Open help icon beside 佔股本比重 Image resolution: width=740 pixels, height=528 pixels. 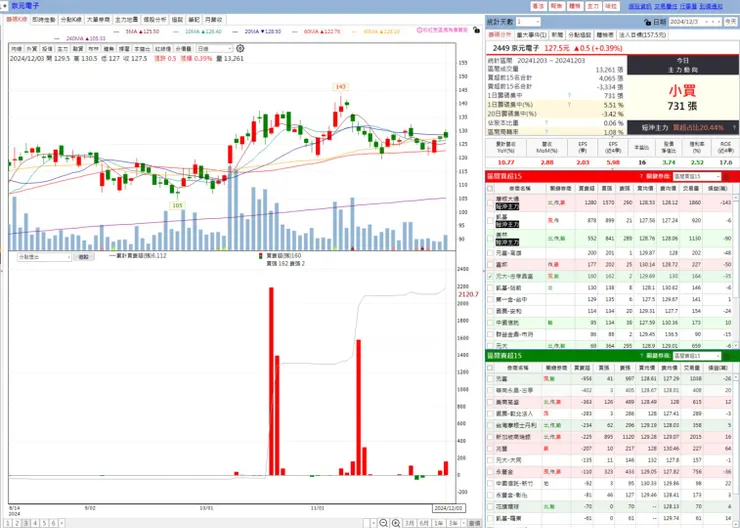546,123
